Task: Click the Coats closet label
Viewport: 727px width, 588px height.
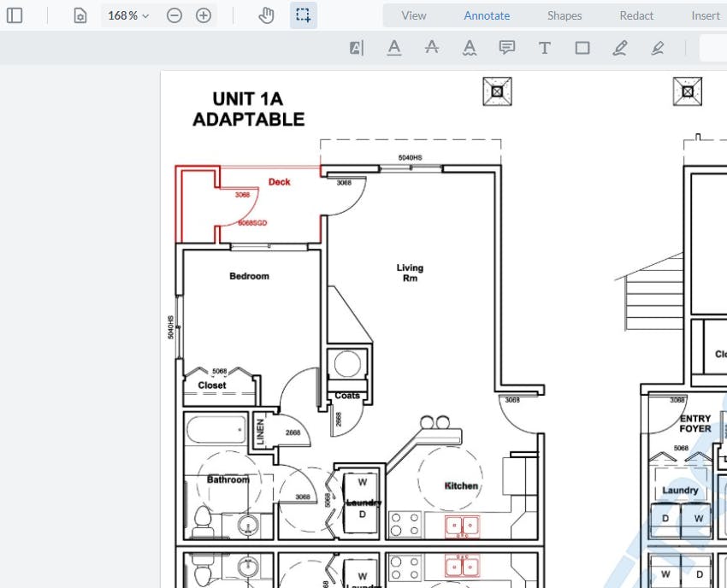Action: tap(347, 395)
